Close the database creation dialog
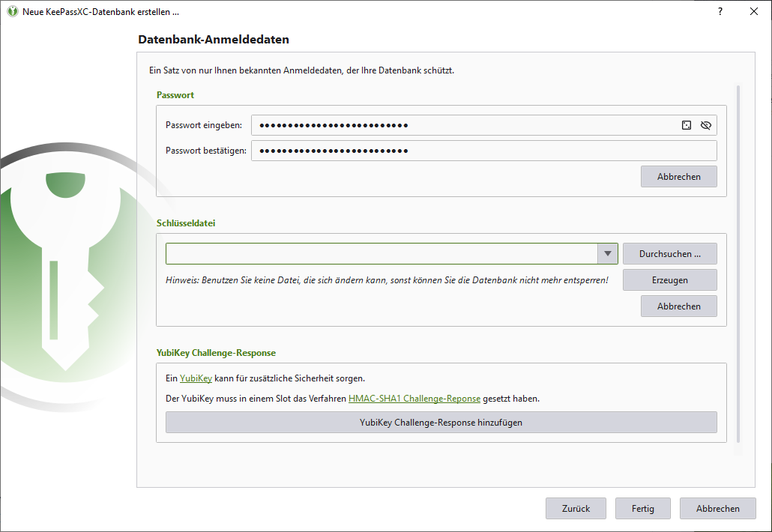 [753, 11]
